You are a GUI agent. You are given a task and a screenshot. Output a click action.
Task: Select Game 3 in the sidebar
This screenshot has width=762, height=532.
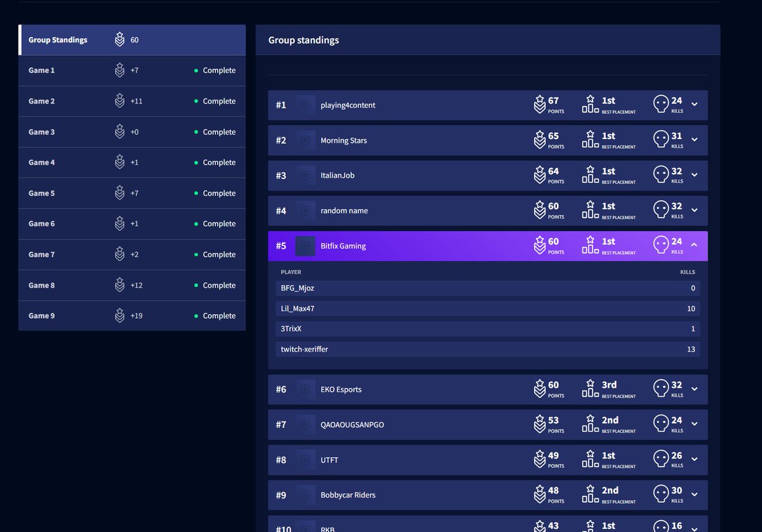click(132, 132)
